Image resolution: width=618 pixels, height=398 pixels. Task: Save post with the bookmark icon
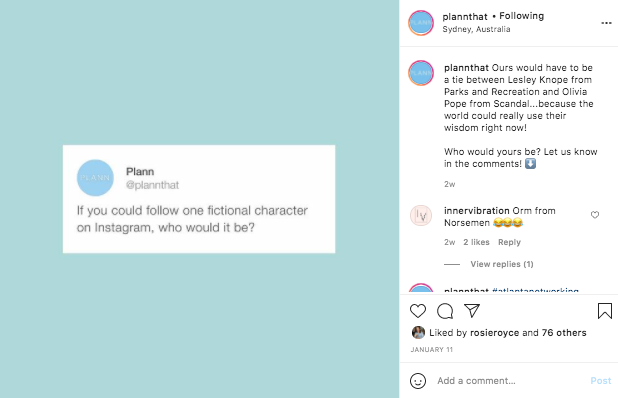(605, 311)
